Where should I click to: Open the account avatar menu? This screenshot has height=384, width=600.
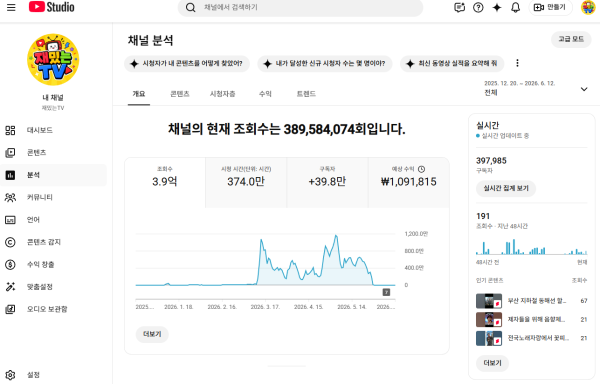[588, 7]
